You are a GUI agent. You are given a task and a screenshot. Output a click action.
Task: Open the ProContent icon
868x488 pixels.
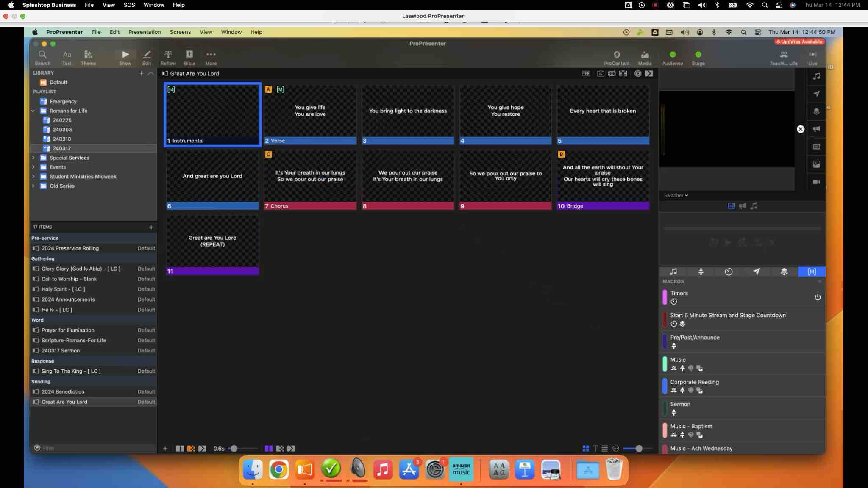click(x=617, y=57)
